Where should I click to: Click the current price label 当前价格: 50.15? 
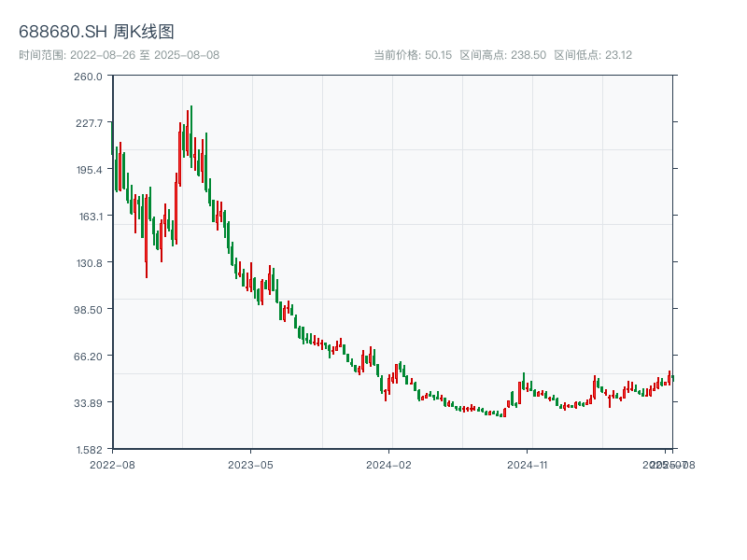pos(413,55)
